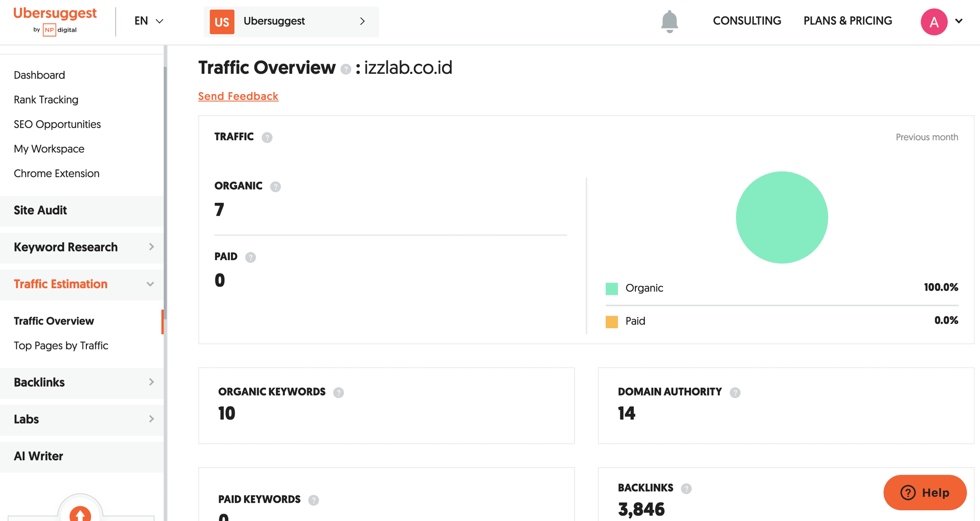Open PLANS & PRICING
The width and height of the screenshot is (980, 521).
[x=848, y=21]
